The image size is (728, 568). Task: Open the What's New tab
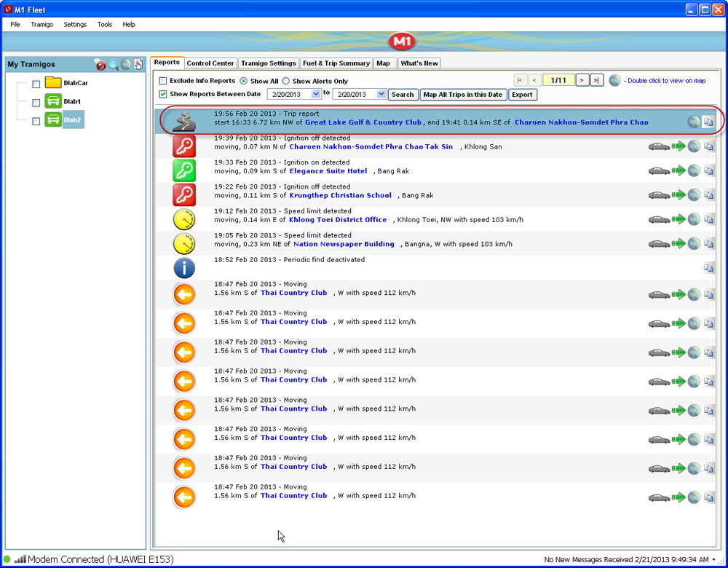click(419, 63)
